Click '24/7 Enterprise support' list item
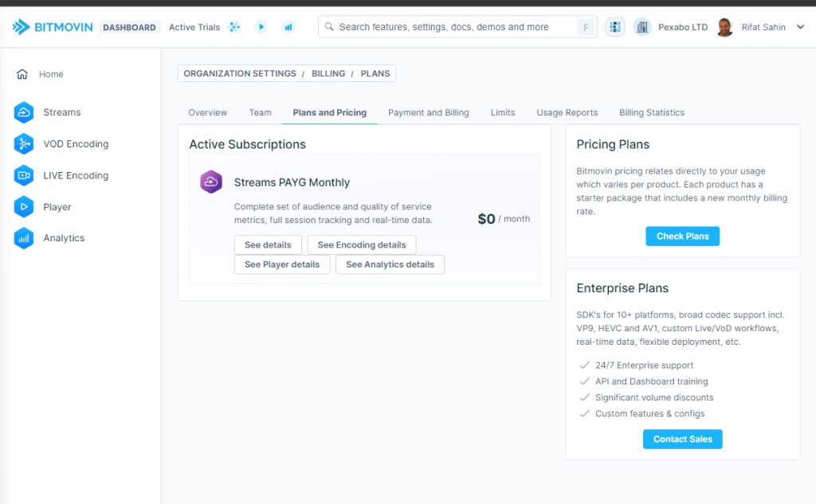Screen dimensions: 816x504 (644, 365)
